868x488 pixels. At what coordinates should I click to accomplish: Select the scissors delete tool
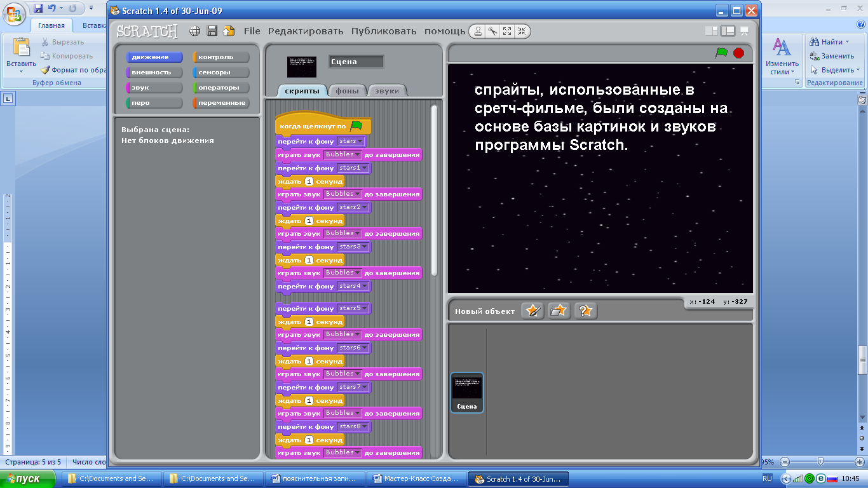pyautogui.click(x=492, y=31)
